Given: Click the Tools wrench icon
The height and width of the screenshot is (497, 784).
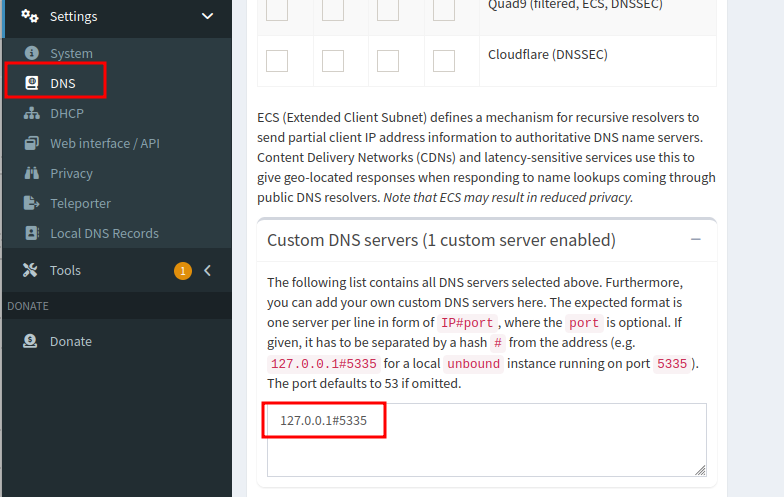Looking at the screenshot, I should click(x=30, y=270).
